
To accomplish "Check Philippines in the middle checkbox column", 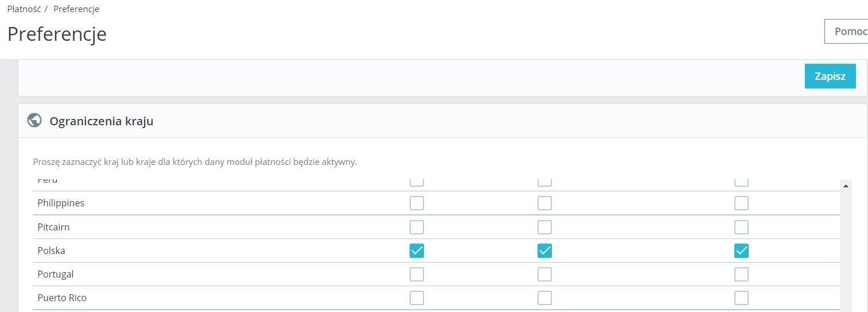I will click(x=544, y=203).
